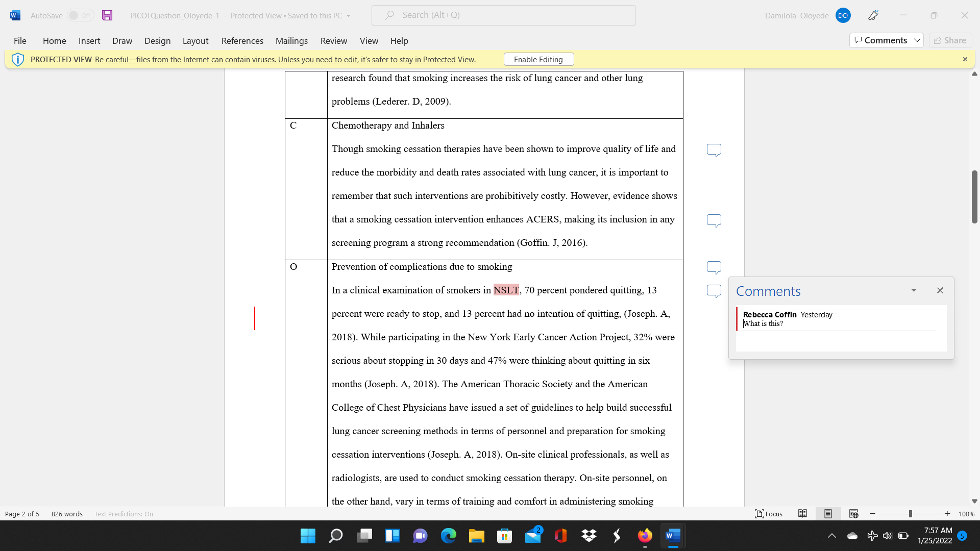Switch to Web Layout view
The height and width of the screenshot is (551, 980).
click(x=853, y=514)
